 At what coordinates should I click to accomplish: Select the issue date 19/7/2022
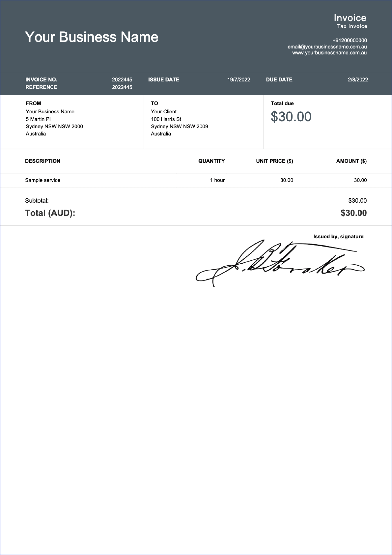[238, 79]
